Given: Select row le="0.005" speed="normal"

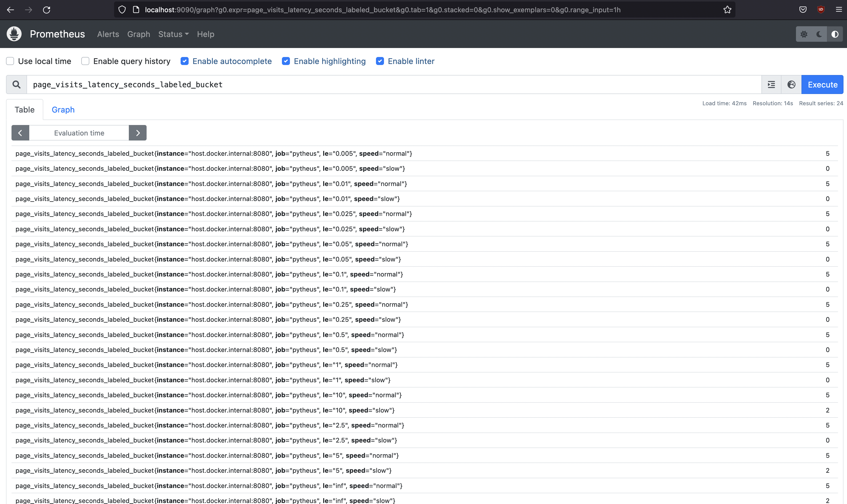Looking at the screenshot, I should click(425, 153).
